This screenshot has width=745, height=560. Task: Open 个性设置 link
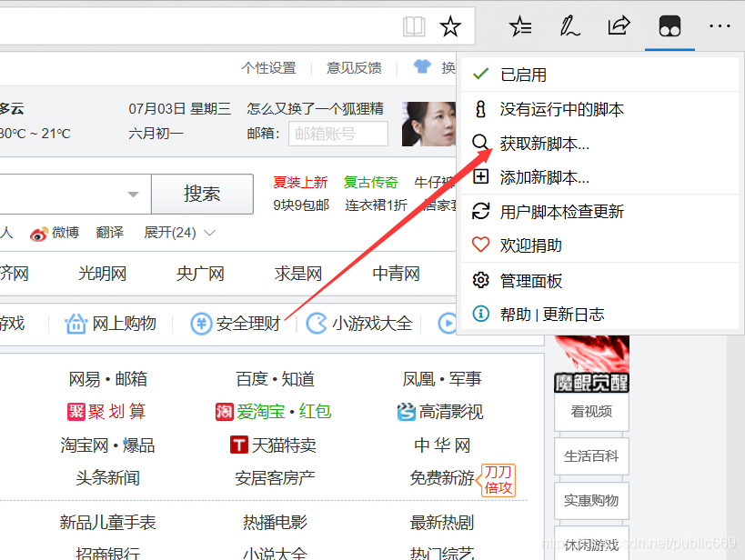(x=268, y=68)
